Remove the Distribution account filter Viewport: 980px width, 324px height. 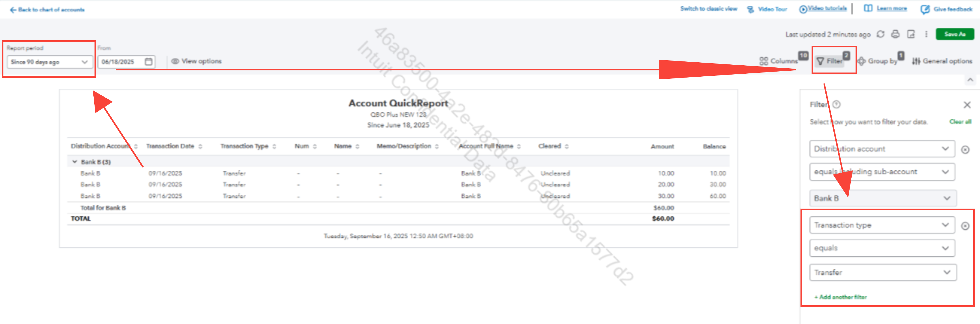tap(965, 150)
